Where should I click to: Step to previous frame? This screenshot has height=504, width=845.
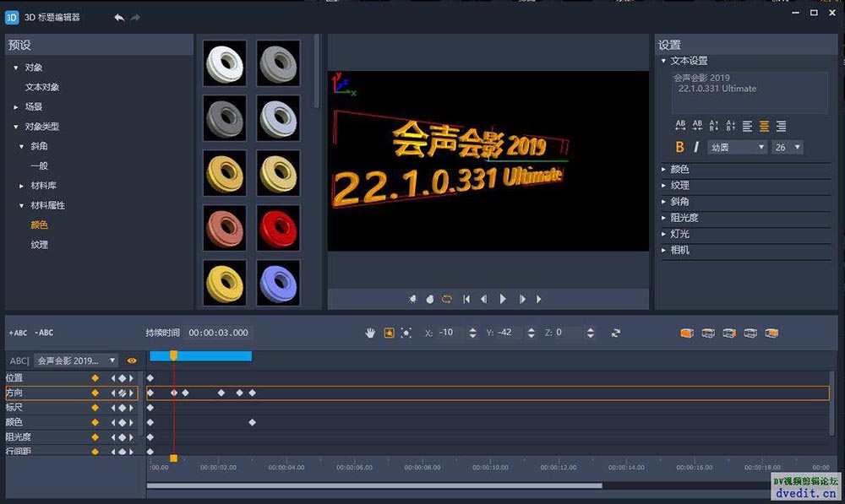484,299
